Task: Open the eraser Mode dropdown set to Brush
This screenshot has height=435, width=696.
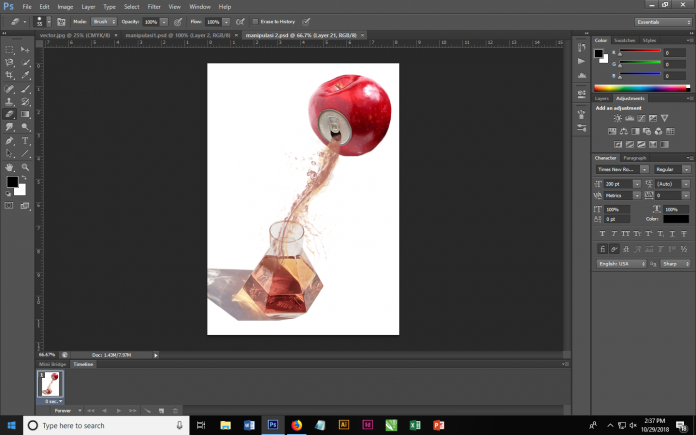Action: point(104,20)
